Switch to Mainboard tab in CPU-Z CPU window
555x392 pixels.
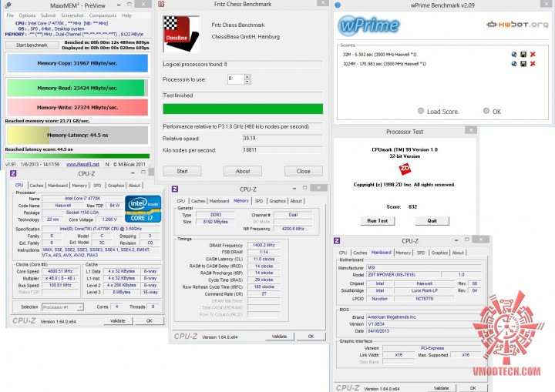[57, 186]
